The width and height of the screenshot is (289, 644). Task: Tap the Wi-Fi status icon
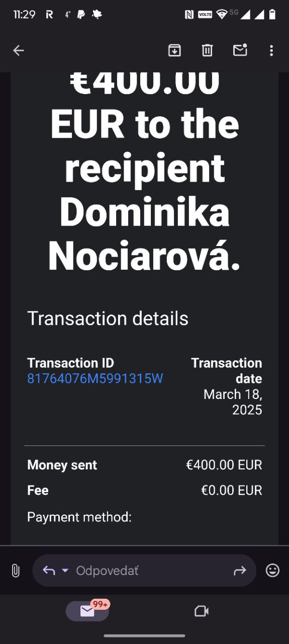coord(222,15)
